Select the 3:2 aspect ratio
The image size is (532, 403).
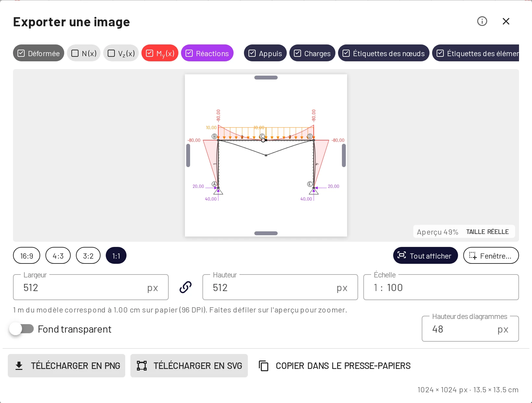tap(88, 256)
